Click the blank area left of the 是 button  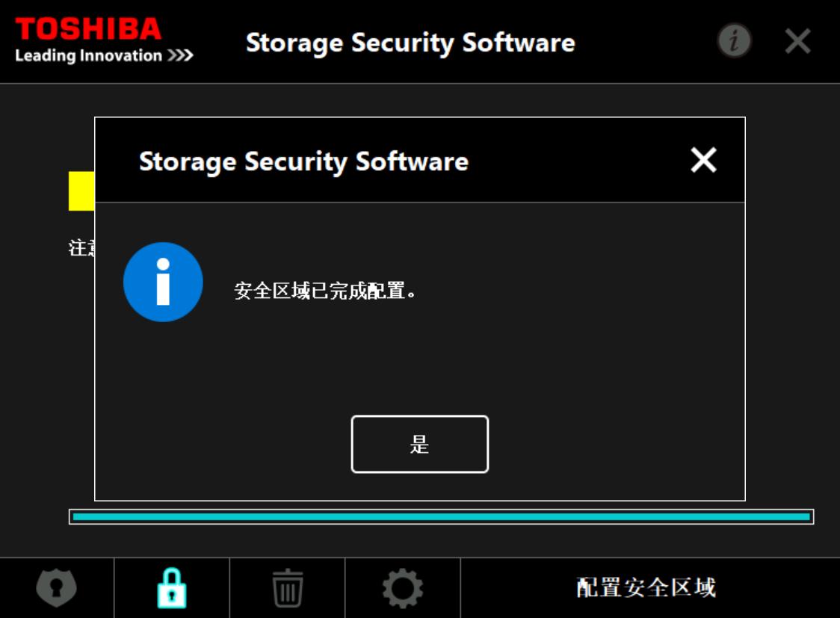coord(224,445)
